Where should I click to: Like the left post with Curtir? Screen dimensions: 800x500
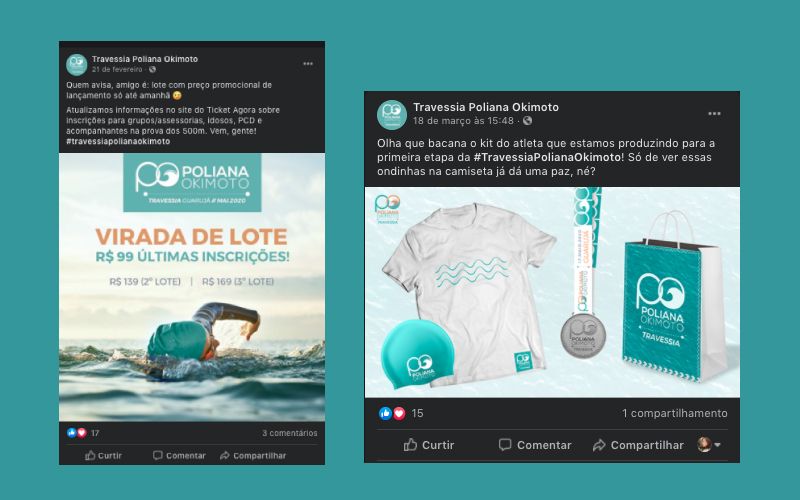click(x=103, y=456)
